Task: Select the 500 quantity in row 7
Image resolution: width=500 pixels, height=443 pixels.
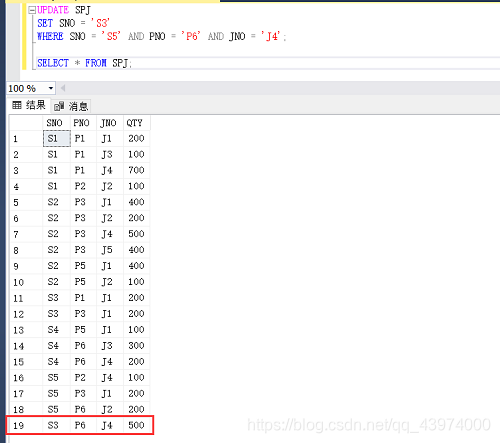Action: pyautogui.click(x=137, y=234)
